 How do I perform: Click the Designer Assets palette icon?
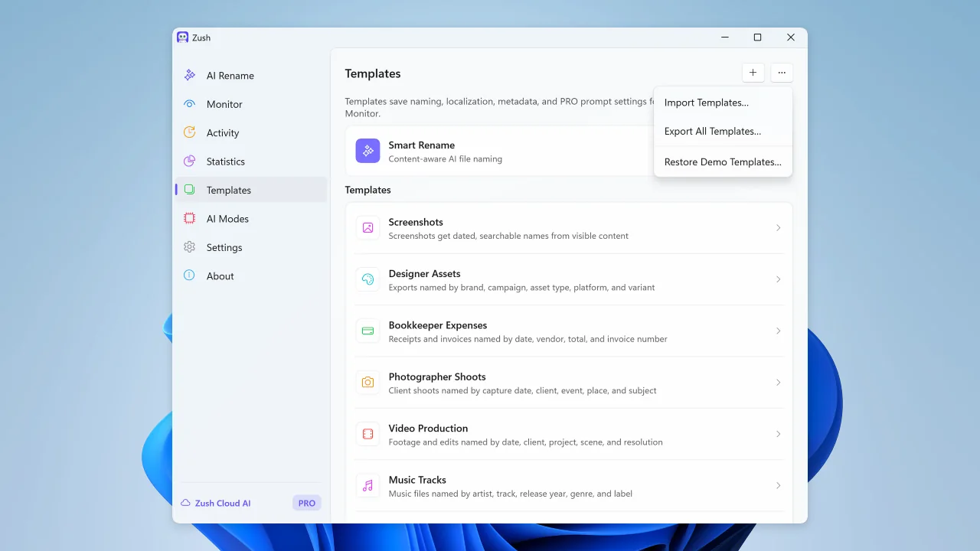pyautogui.click(x=367, y=279)
